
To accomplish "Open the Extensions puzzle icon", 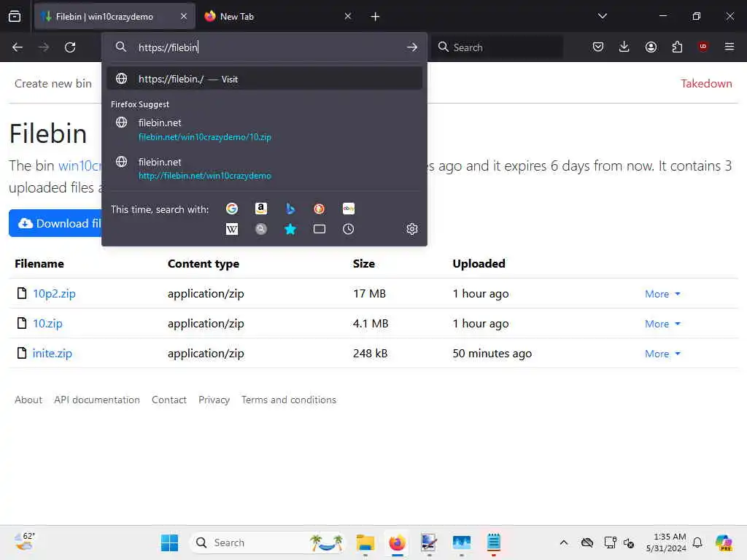I will click(x=677, y=47).
